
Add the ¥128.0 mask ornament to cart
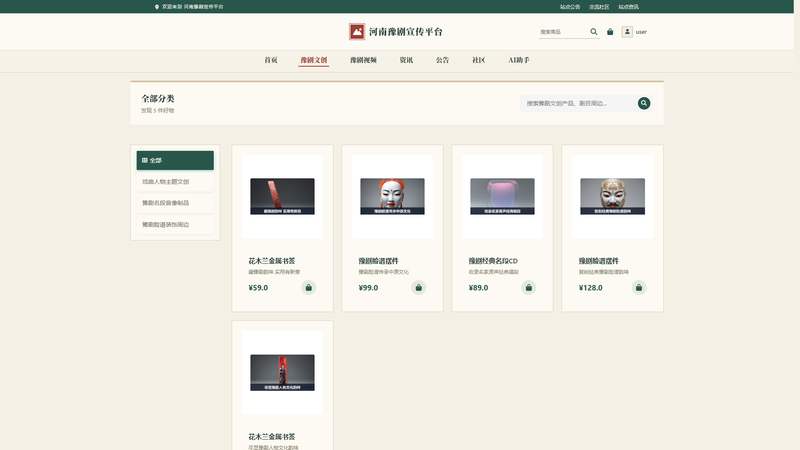pyautogui.click(x=639, y=288)
